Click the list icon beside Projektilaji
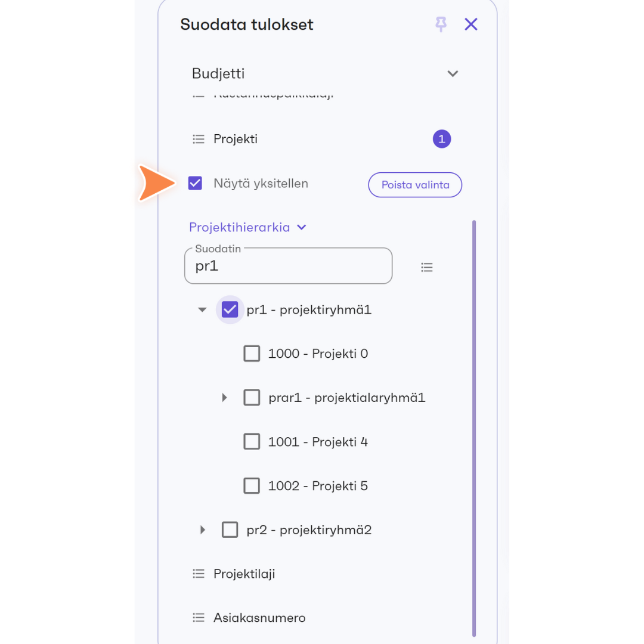644x644 pixels. [199, 574]
